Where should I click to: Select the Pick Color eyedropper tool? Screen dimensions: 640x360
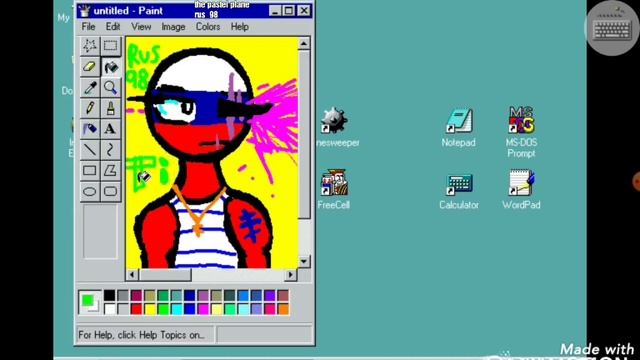pyautogui.click(x=90, y=87)
